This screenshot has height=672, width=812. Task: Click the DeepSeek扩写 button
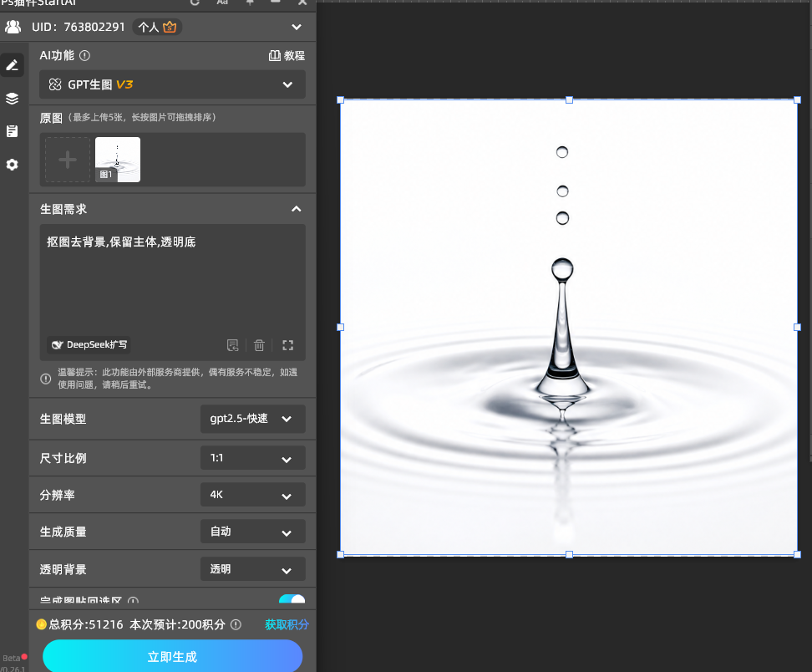tap(89, 345)
